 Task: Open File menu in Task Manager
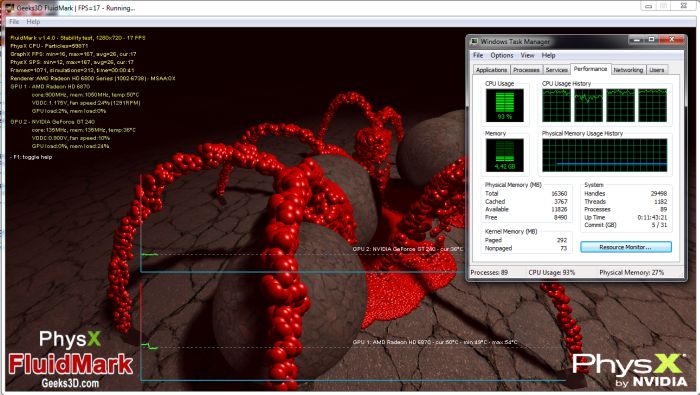[478, 55]
